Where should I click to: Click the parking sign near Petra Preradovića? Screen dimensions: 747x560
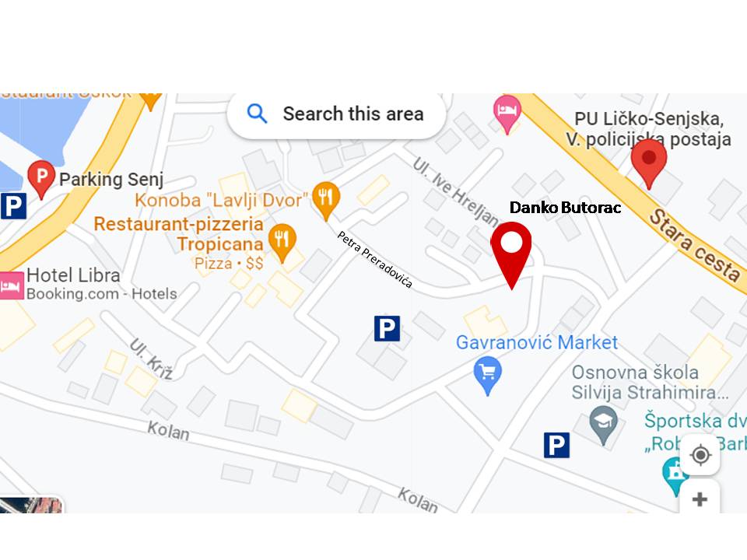(387, 328)
